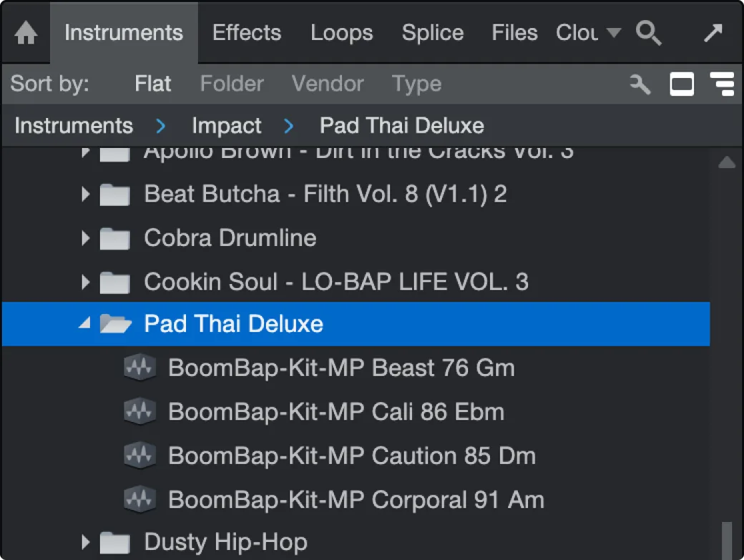Screen dimensions: 744x560
Task: Open browser settings wrench icon
Action: pyautogui.click(x=640, y=84)
